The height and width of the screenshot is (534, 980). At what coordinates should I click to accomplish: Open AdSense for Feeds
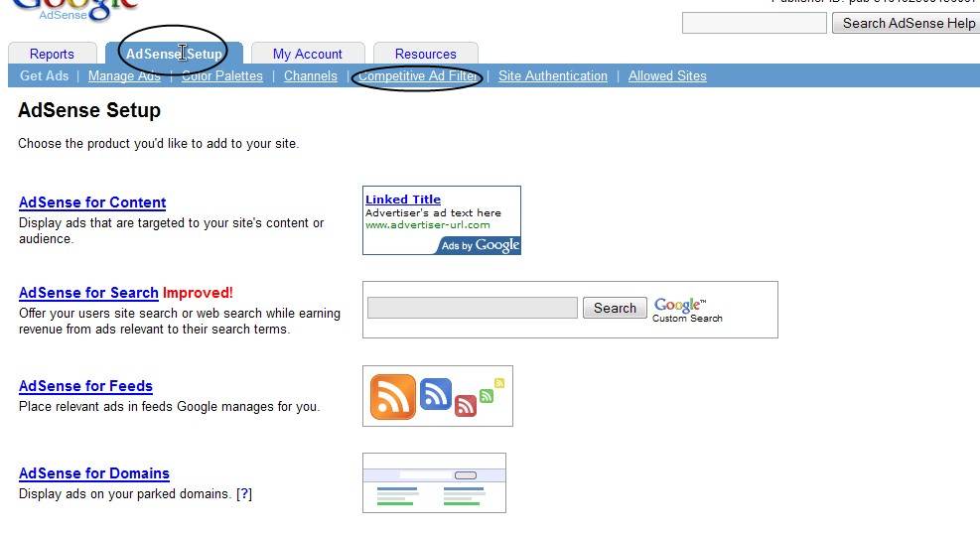point(85,386)
